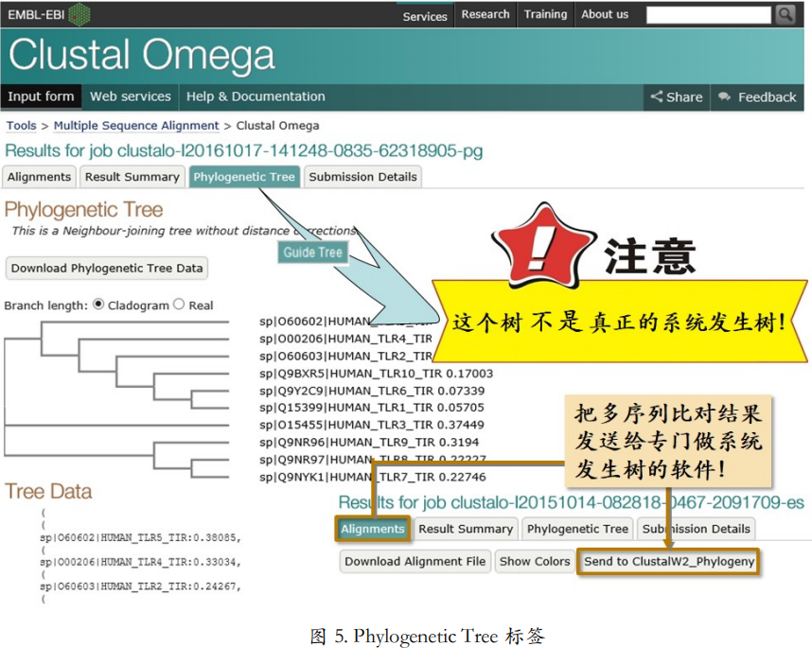
Task: Switch to the Input form tab
Action: (x=41, y=96)
